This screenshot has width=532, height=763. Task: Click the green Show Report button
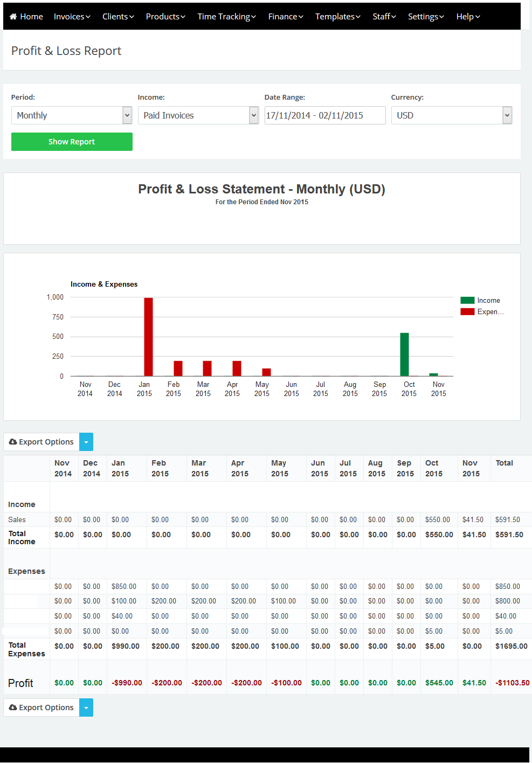coord(72,142)
